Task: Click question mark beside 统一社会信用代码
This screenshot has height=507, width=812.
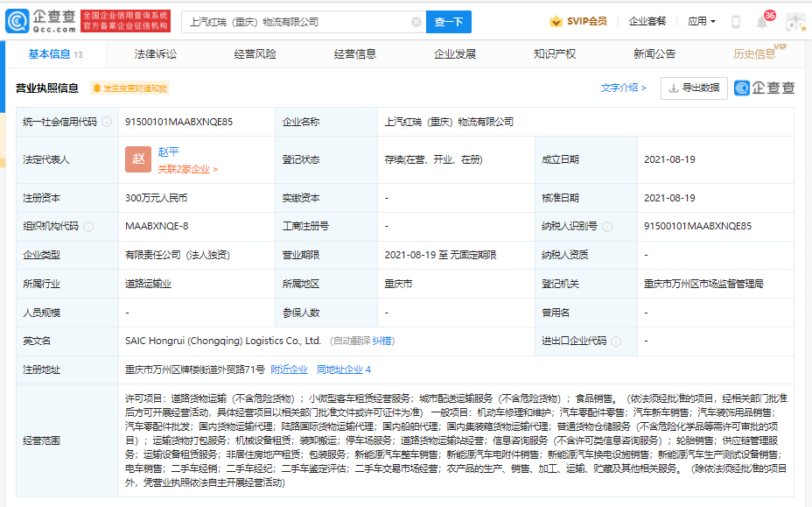Action: click(105, 123)
